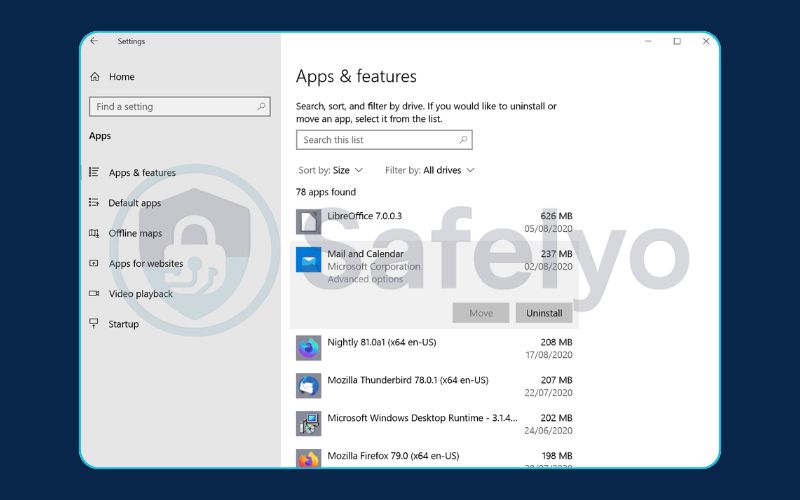Select the Nightly browser icon
Screen dimensions: 800x500
coord(308,348)
